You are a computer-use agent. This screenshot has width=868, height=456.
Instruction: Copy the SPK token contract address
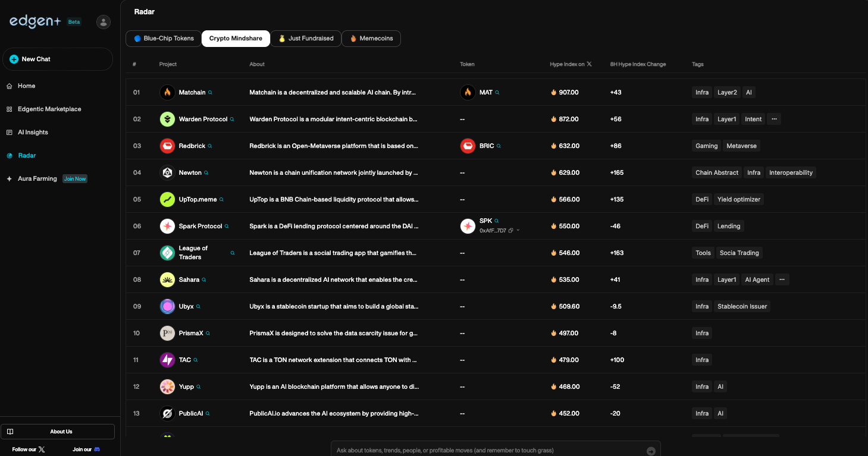pos(511,231)
